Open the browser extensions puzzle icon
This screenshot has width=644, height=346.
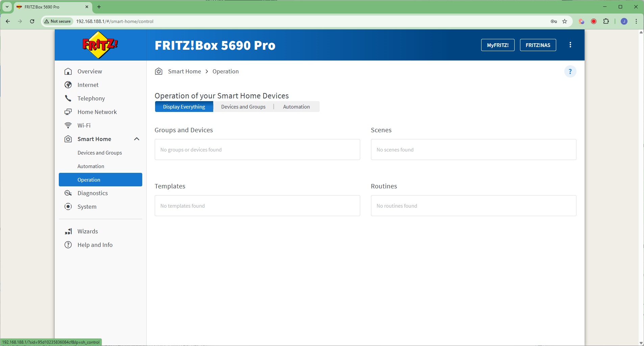(x=606, y=21)
